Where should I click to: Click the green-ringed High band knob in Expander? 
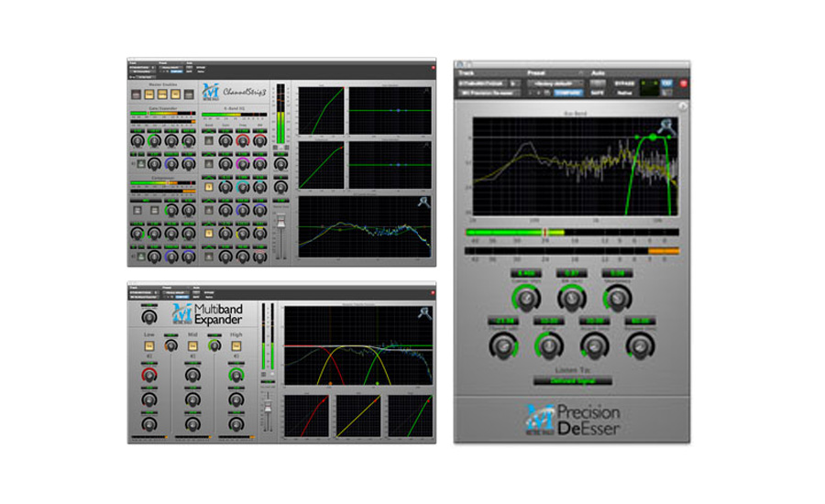click(236, 375)
